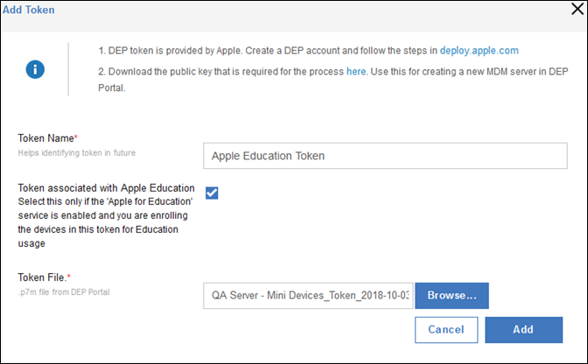Click the Token File path field
The height and width of the screenshot is (364, 588).
point(308,296)
